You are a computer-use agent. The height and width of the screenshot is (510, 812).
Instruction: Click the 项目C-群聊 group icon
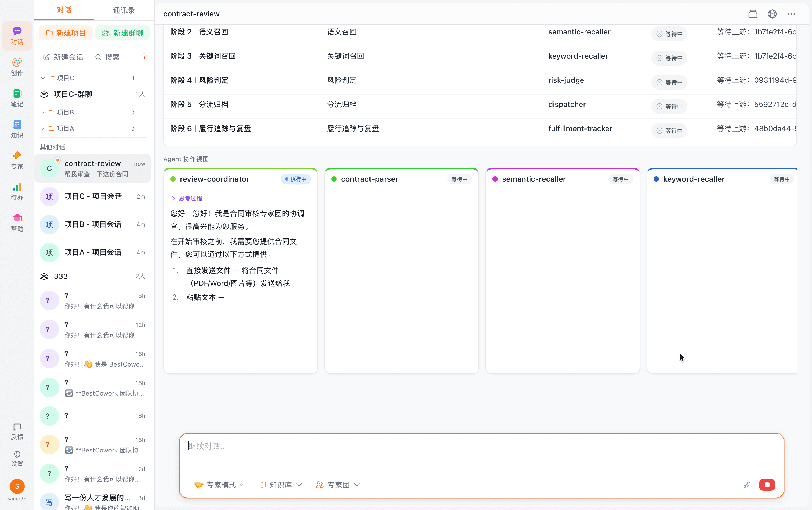tap(44, 94)
